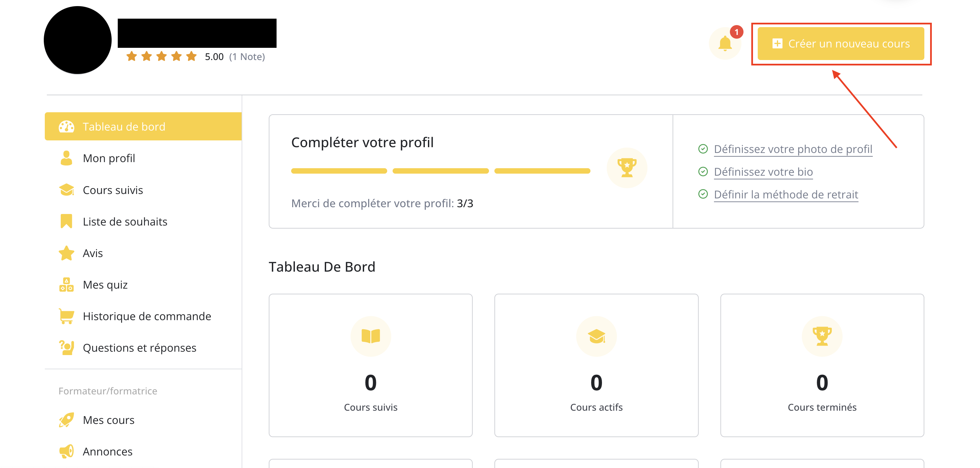The height and width of the screenshot is (468, 980).
Task: Click the Annonces megaphone icon
Action: point(66,452)
